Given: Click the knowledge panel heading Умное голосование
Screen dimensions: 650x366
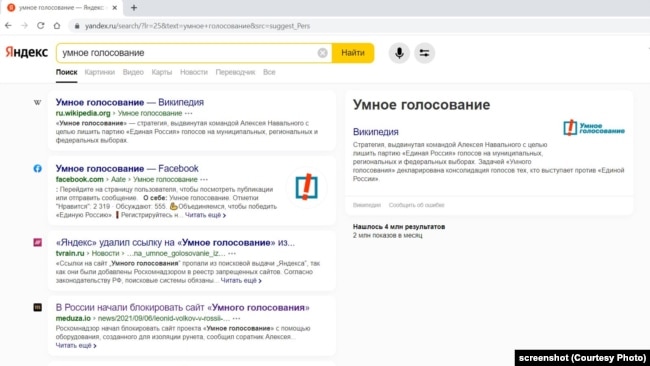Looking at the screenshot, I should (421, 105).
